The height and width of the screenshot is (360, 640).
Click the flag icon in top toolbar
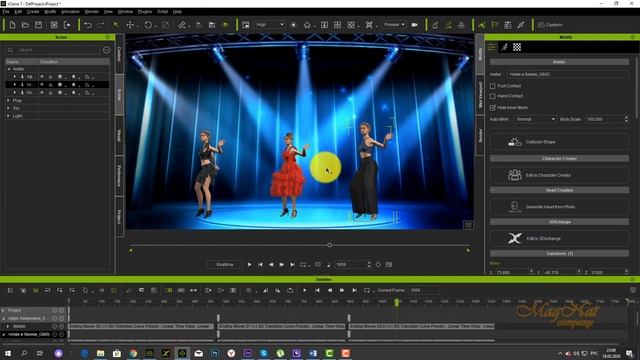click(495, 25)
